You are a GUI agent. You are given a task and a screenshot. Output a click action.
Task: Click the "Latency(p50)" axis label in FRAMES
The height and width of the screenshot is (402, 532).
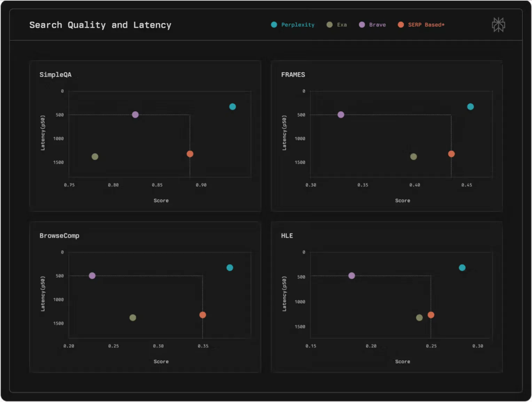[284, 133]
